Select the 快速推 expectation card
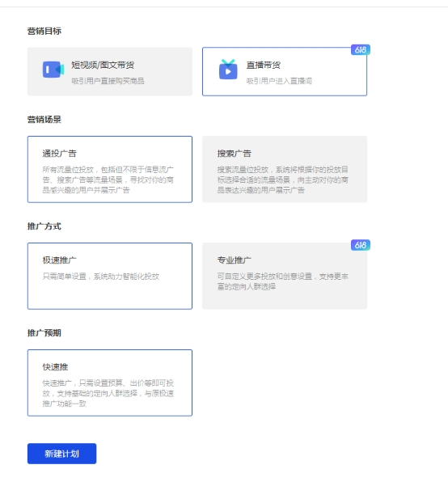448x486 pixels. pyautogui.click(x=110, y=382)
